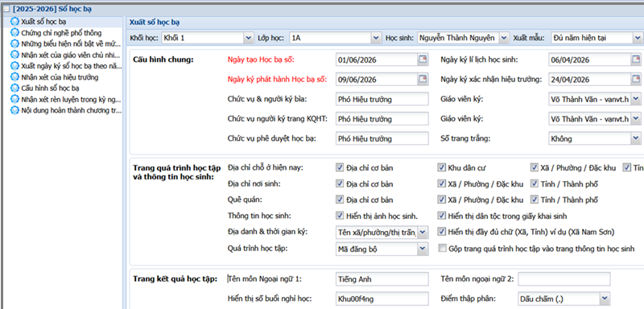Click the icon beside Những biểu hiện nổi bật
Screen dimensions: 644x309
[x=15, y=44]
